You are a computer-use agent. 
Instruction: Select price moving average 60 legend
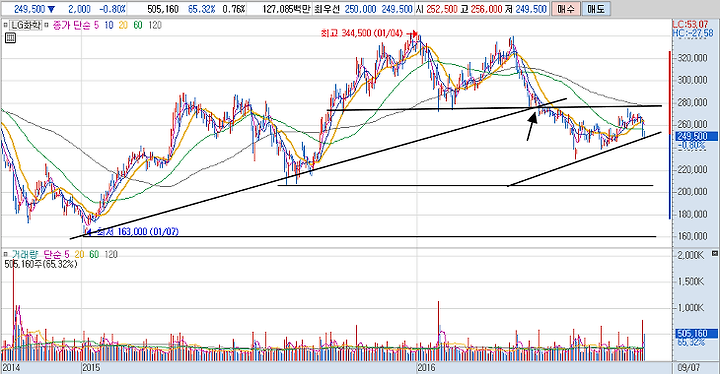pos(138,25)
